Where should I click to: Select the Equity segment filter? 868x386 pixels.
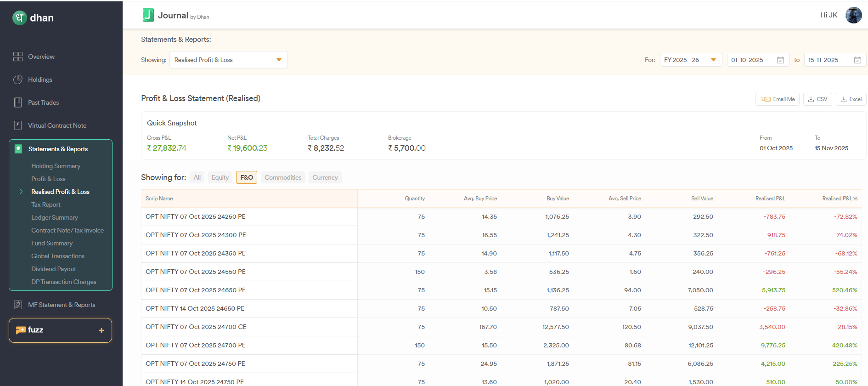tap(220, 177)
